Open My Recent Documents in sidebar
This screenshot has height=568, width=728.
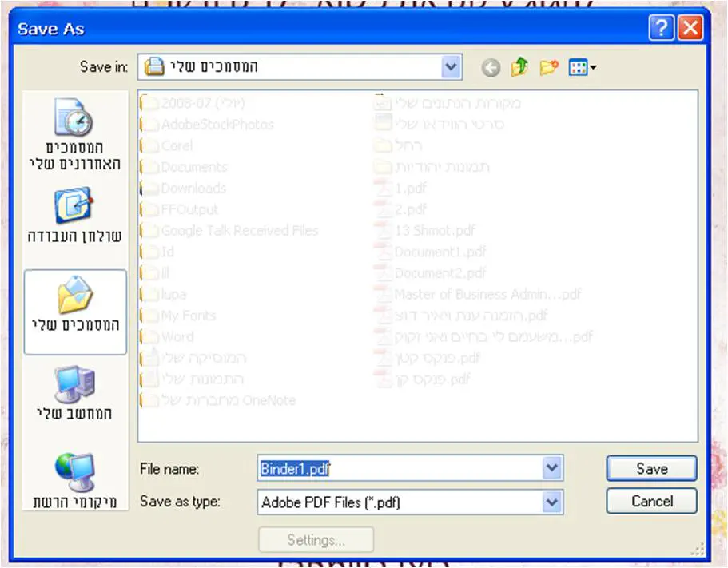coord(75,136)
